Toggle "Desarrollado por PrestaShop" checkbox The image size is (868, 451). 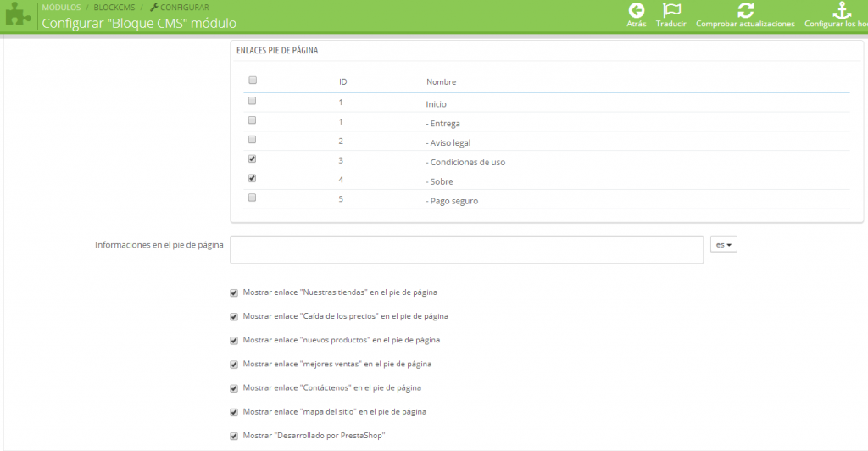click(x=234, y=436)
